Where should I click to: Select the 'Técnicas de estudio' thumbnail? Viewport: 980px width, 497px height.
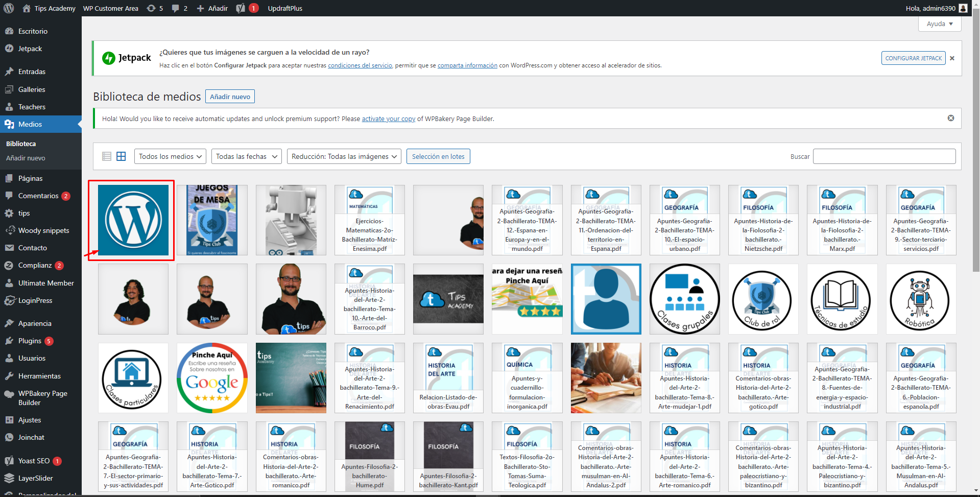click(842, 299)
